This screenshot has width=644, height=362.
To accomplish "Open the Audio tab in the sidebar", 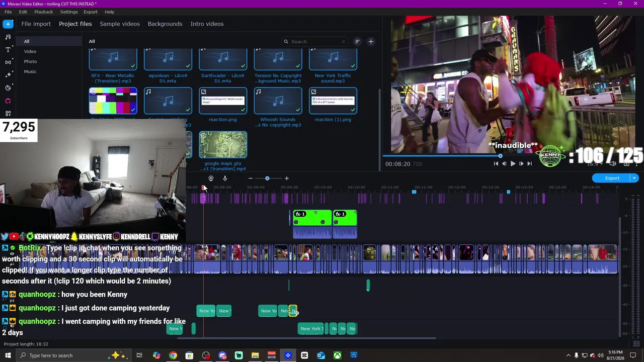I will tap(8, 37).
